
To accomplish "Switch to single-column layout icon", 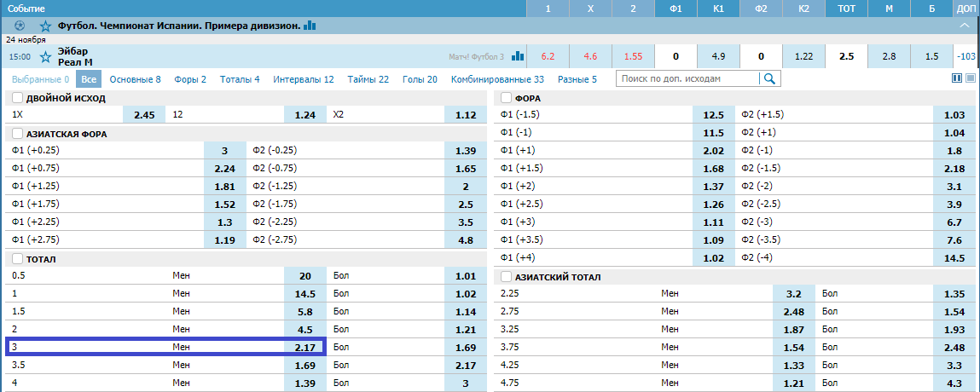I will (971, 78).
